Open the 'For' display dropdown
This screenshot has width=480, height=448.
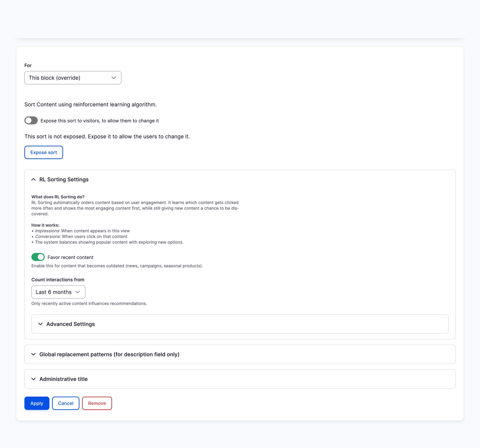73,78
